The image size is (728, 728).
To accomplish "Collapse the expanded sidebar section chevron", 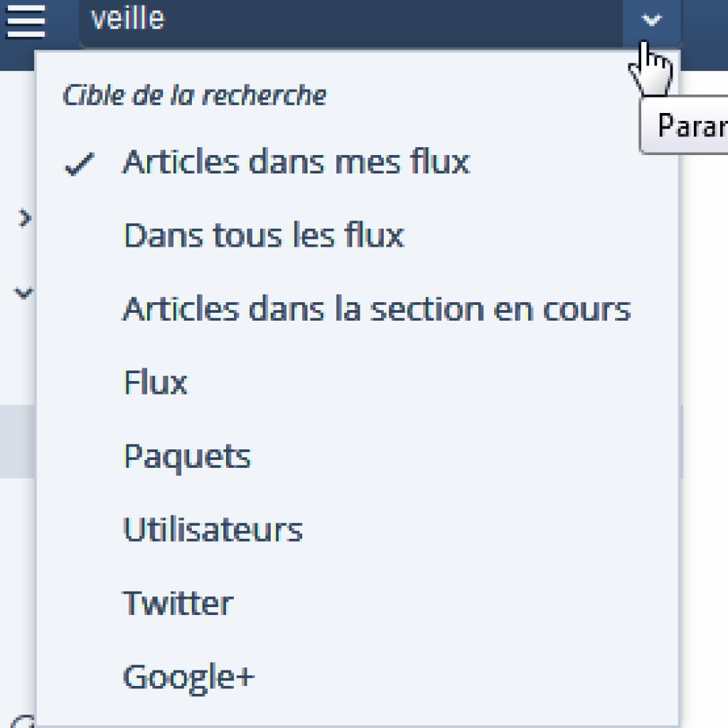I will click(23, 293).
